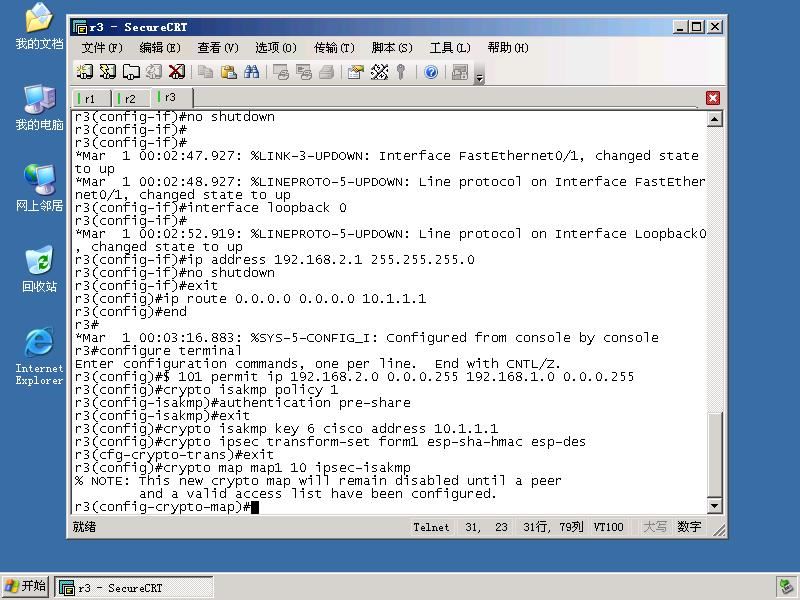
Task: Click Connect in Tab folder icon
Action: tap(131, 72)
